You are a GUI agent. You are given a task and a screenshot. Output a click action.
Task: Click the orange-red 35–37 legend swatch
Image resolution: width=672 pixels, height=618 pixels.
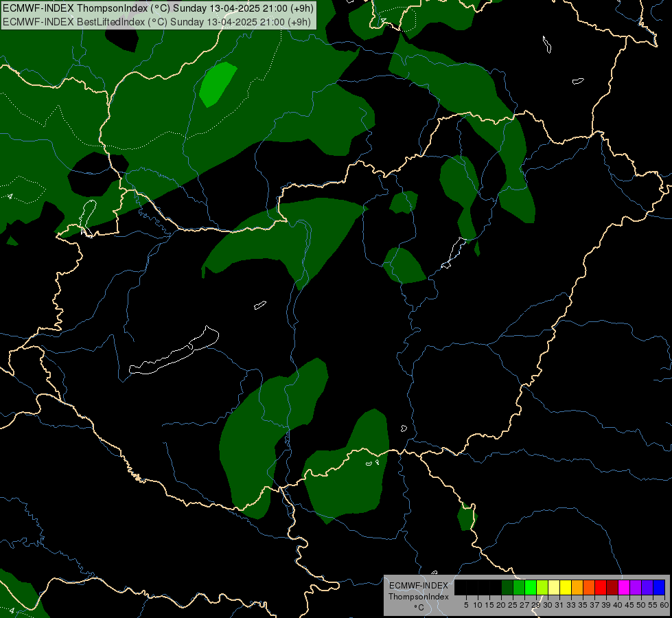pos(589,587)
